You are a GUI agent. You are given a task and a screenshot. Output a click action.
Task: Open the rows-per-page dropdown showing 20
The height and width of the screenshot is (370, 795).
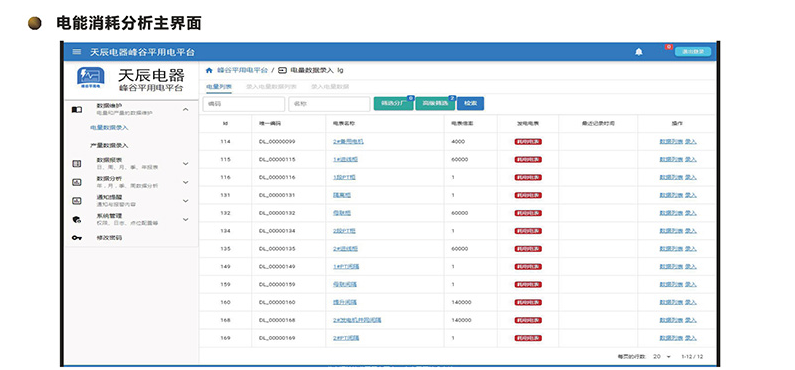click(662, 357)
